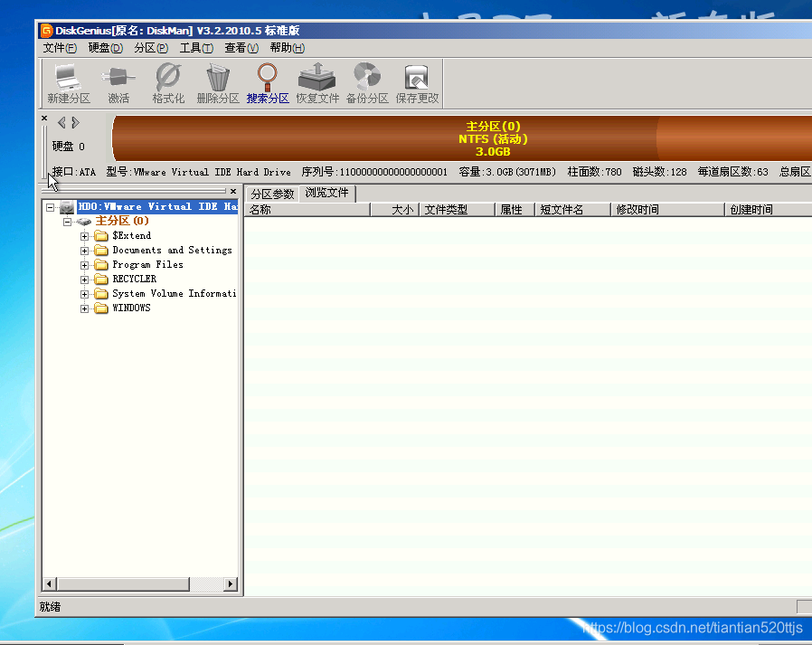
Task: Switch to the 分区参数 tab
Action: pos(272,194)
